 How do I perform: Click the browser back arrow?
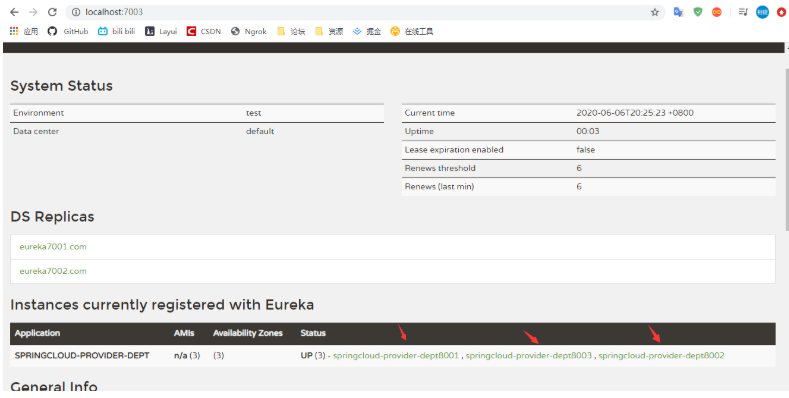[x=14, y=12]
